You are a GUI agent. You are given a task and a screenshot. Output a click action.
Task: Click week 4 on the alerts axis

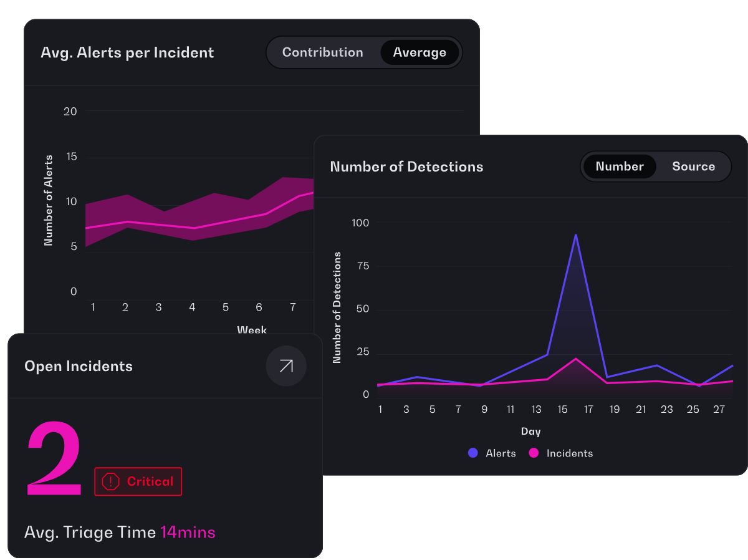point(192,307)
